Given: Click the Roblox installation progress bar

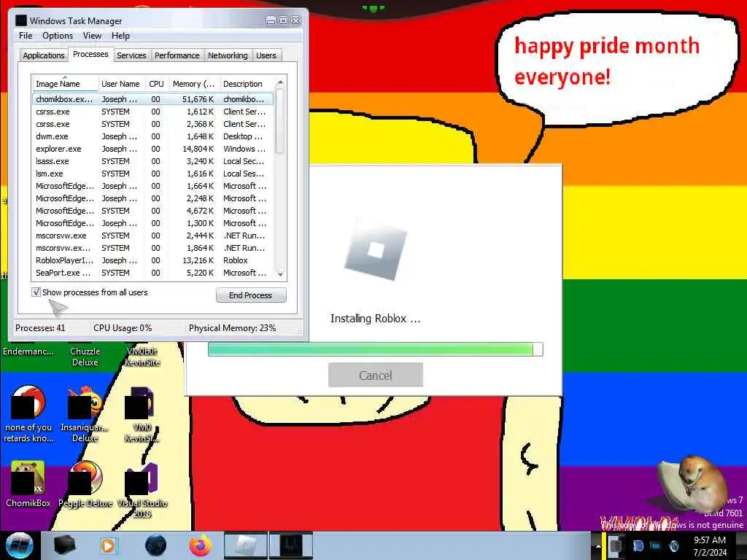Looking at the screenshot, I should click(x=376, y=349).
